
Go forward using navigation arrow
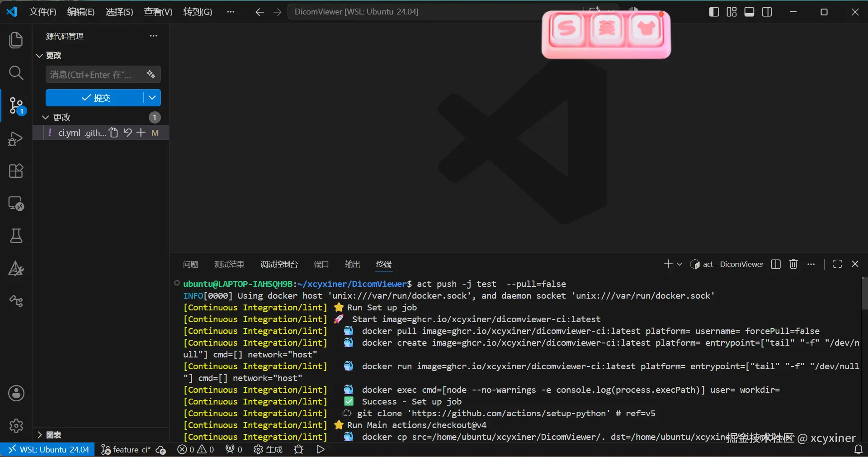tap(278, 12)
